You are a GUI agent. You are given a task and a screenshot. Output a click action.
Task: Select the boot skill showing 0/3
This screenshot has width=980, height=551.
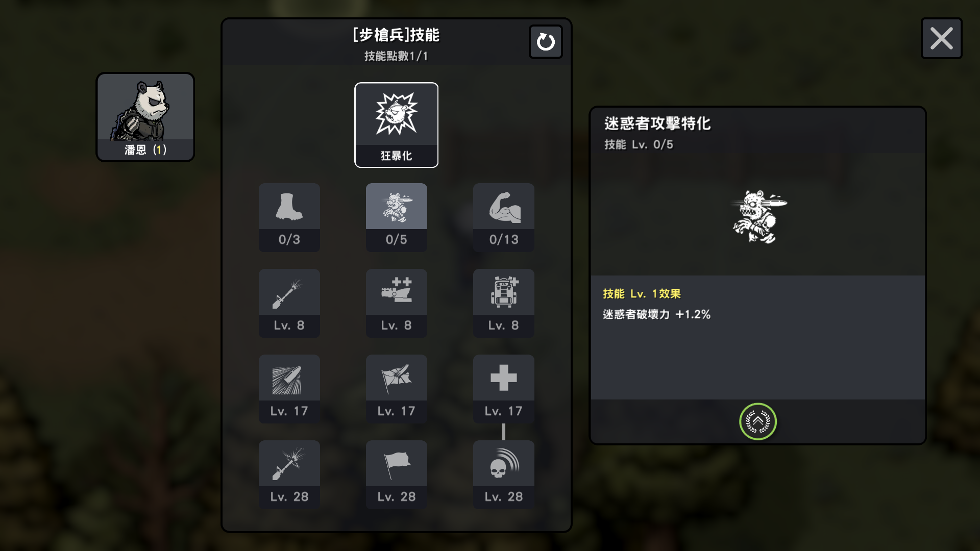289,217
